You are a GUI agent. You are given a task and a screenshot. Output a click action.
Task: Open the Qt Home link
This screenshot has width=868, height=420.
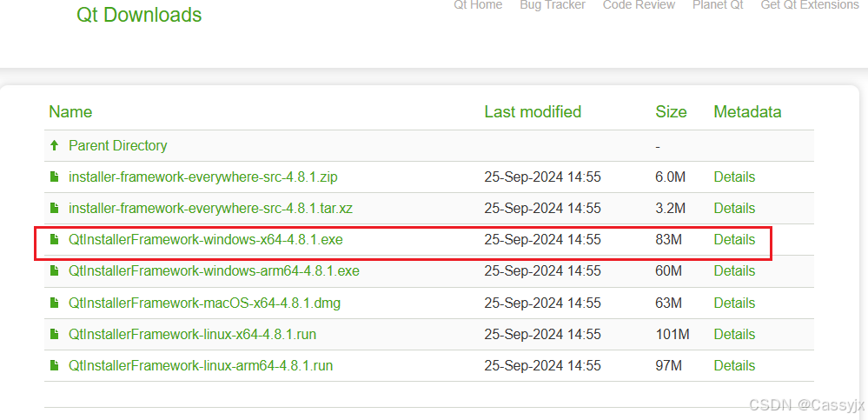(478, 5)
